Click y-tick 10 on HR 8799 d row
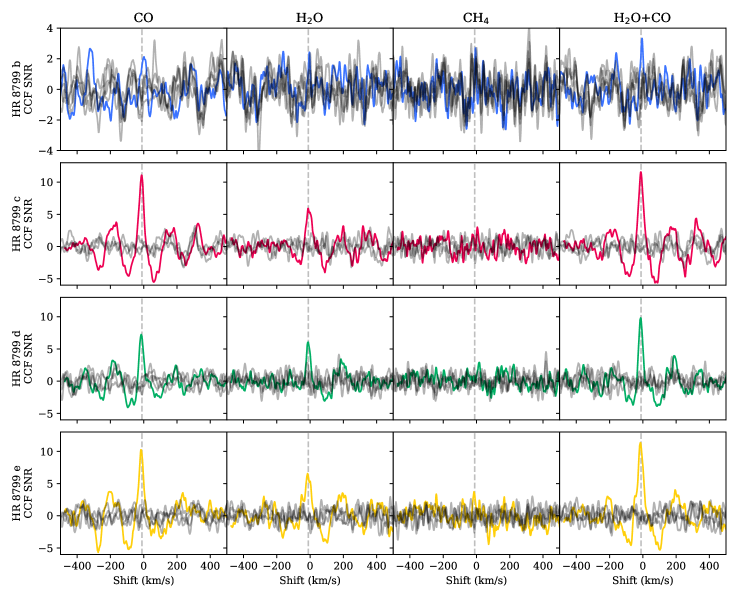This screenshot has width=747, height=598. pyautogui.click(x=48, y=316)
